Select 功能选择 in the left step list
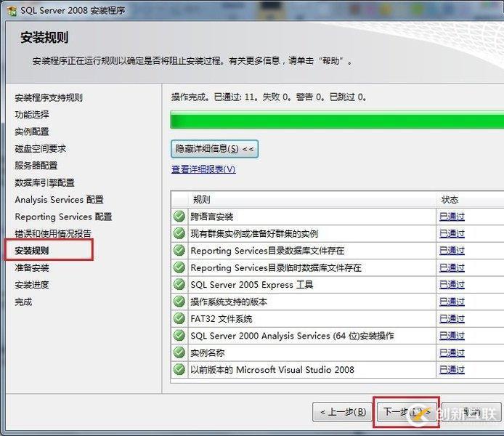The height and width of the screenshot is (436, 504). pos(32,114)
